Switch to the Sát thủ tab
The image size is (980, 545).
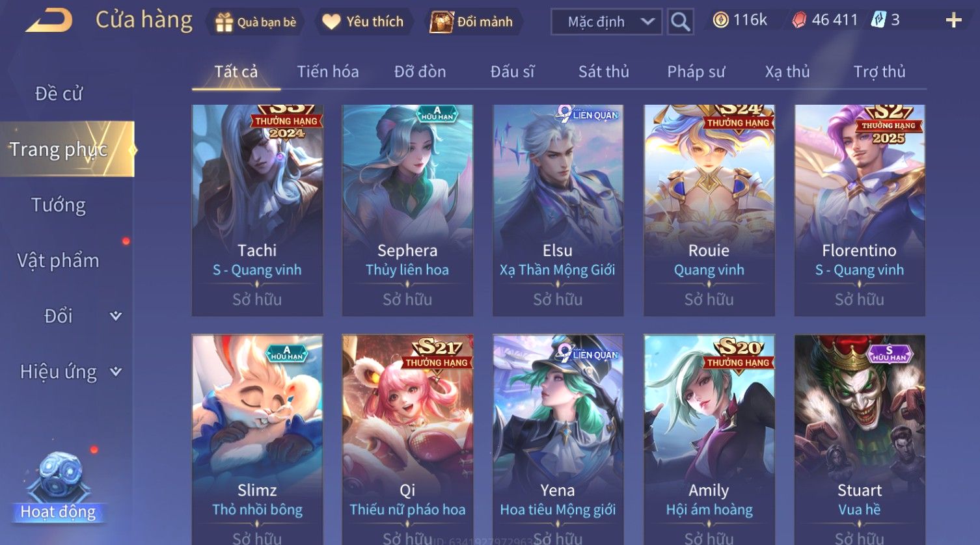pyautogui.click(x=603, y=72)
